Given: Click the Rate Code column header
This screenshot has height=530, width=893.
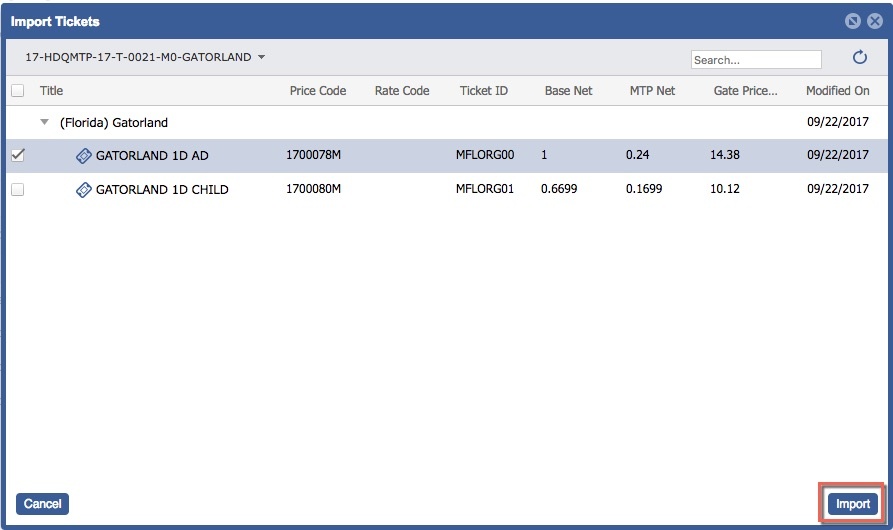Looking at the screenshot, I should click(401, 91).
